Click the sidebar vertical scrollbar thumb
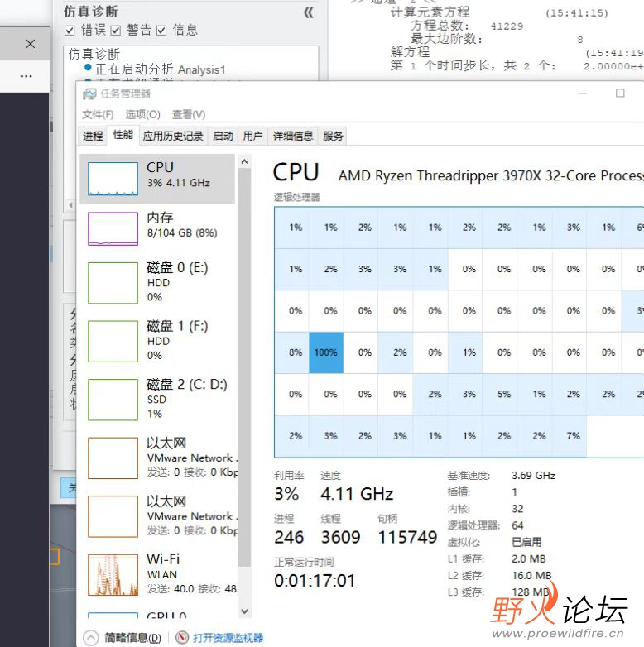Image resolution: width=644 pixels, height=647 pixels. click(244, 367)
